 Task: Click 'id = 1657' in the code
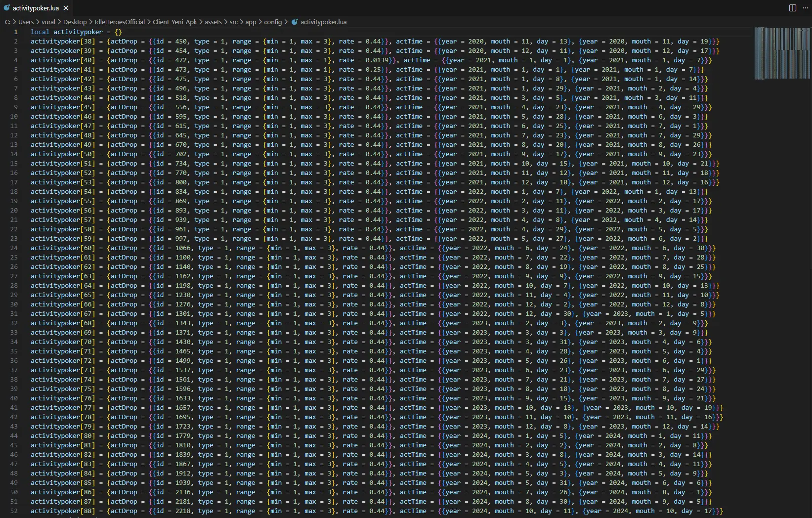pyautogui.click(x=173, y=408)
